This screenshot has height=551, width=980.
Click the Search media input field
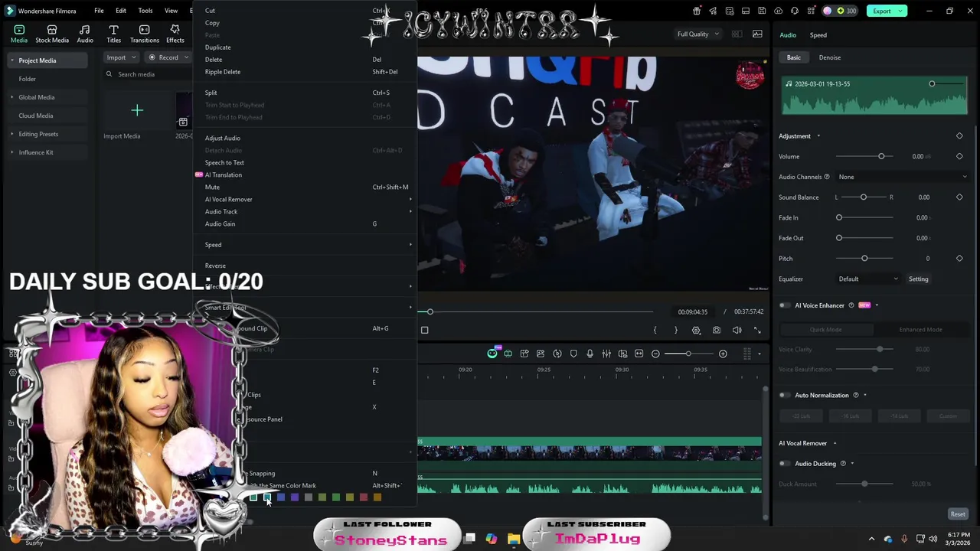click(149, 74)
